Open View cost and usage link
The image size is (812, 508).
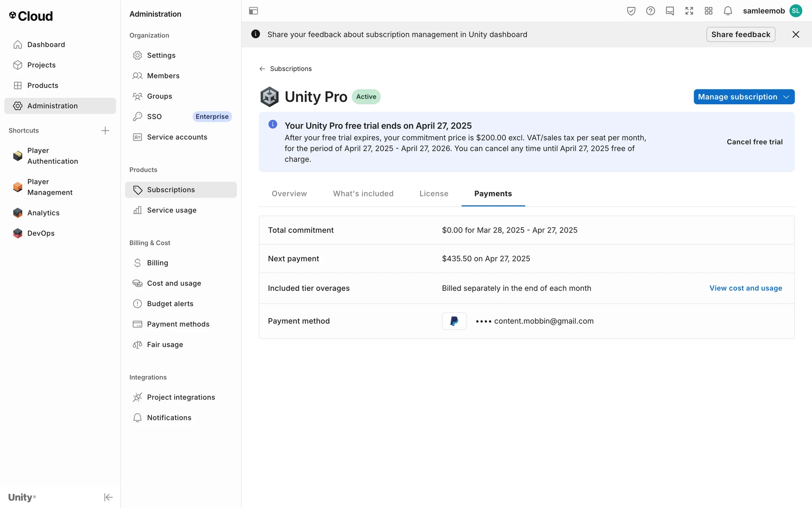tap(746, 288)
